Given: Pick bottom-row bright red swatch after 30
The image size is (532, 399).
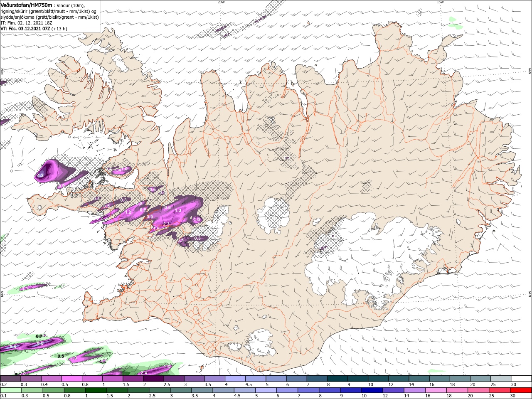Looking at the screenshot, I should point(520,390).
